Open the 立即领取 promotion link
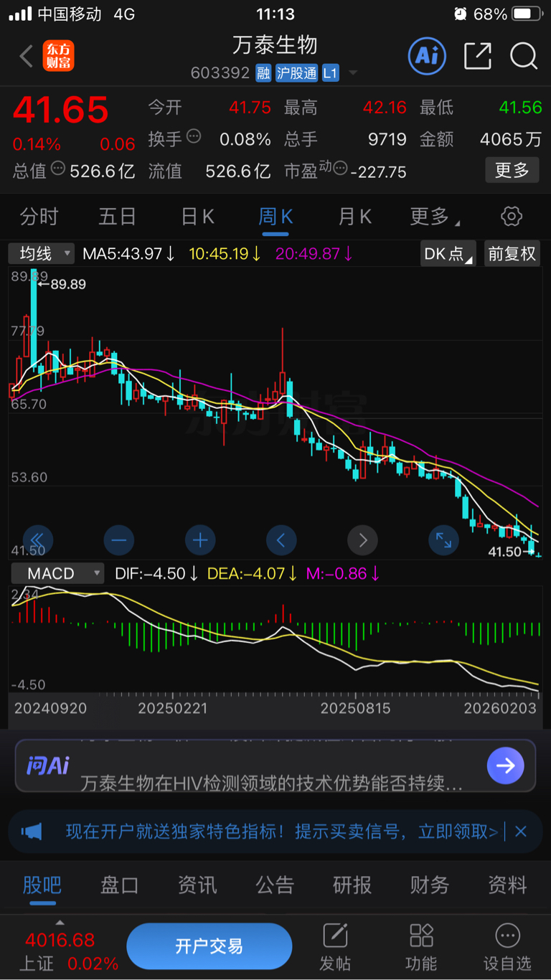551x980 pixels. [458, 831]
